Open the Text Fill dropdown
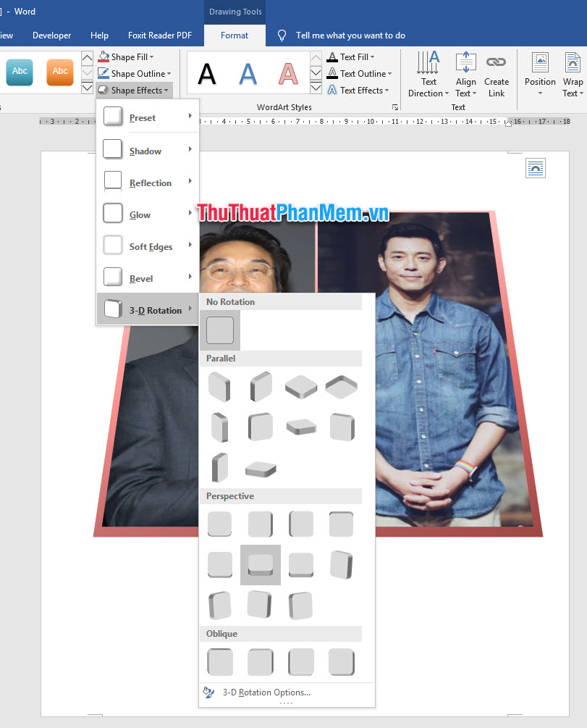 coord(351,57)
